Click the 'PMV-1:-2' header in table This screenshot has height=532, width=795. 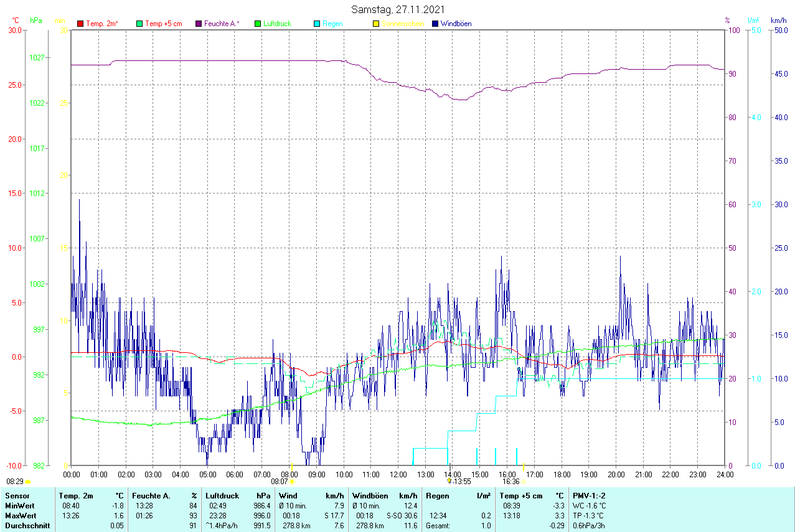tap(590, 496)
